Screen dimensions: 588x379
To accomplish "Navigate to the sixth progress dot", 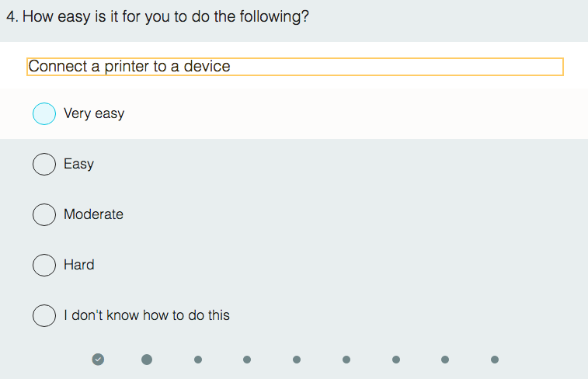I will [x=346, y=360].
